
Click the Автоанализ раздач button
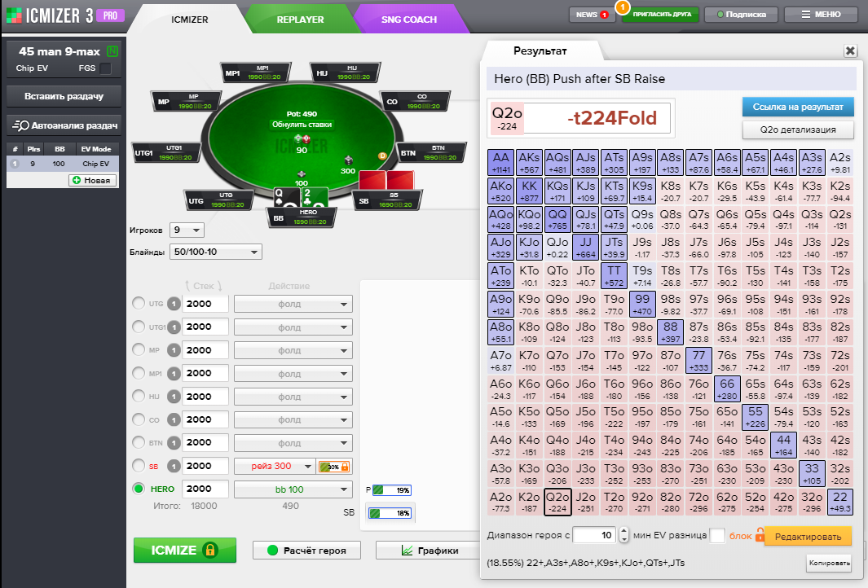(64, 125)
